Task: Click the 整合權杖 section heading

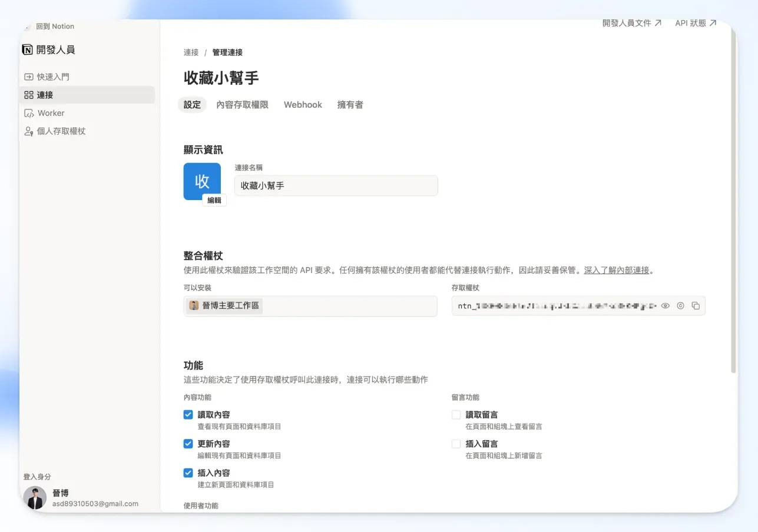Action: pyautogui.click(x=203, y=256)
